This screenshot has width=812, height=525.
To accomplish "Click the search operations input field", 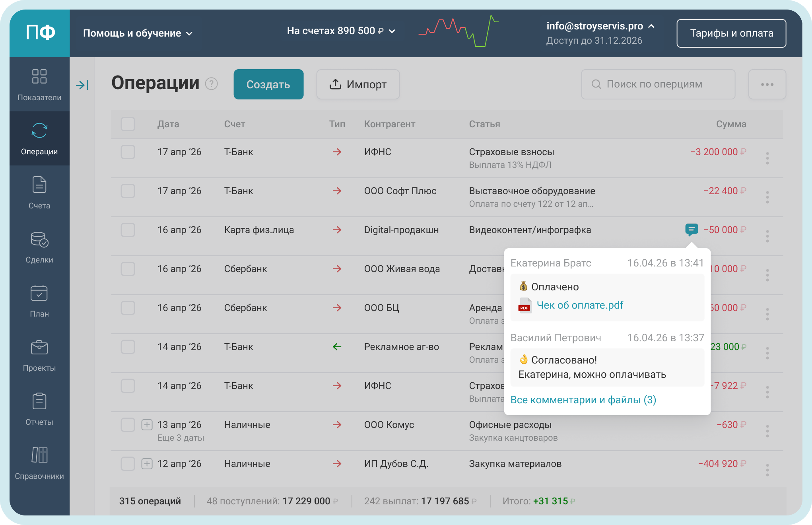I will [x=658, y=84].
